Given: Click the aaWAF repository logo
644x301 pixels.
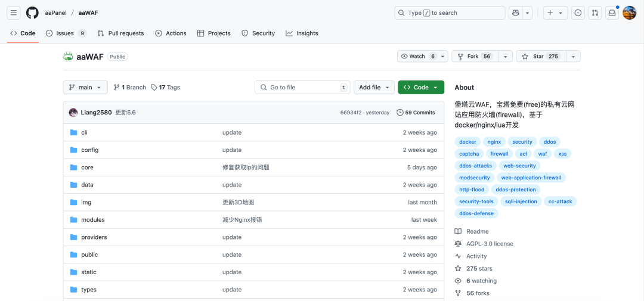Looking at the screenshot, I should pos(68,57).
